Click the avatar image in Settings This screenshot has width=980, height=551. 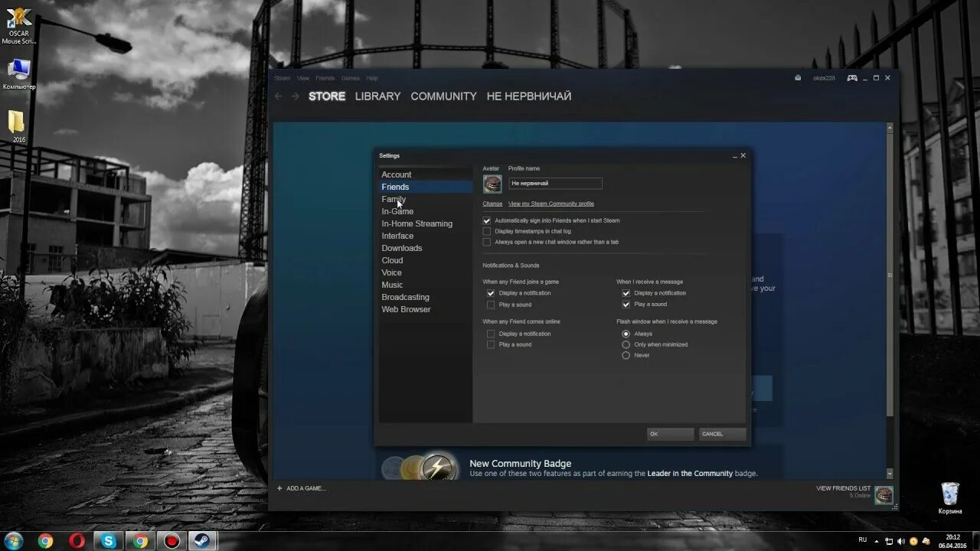(492, 184)
